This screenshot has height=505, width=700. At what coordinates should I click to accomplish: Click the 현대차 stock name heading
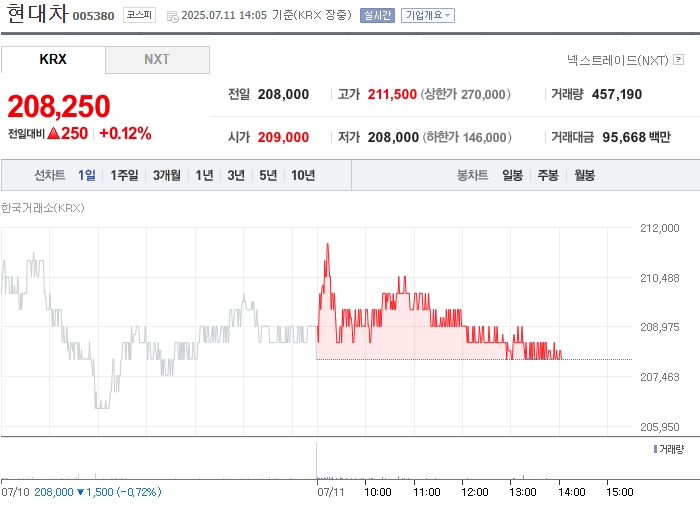click(37, 13)
